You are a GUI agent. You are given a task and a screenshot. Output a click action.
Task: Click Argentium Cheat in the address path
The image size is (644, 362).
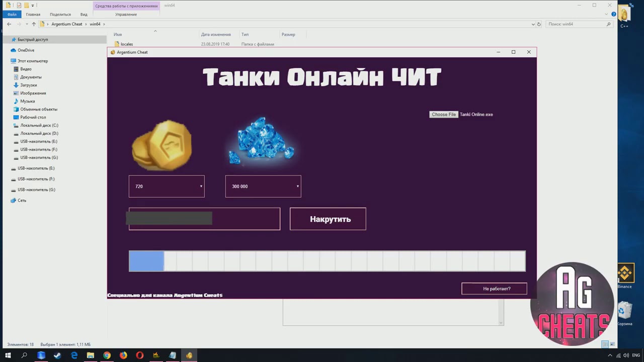[x=66, y=24]
